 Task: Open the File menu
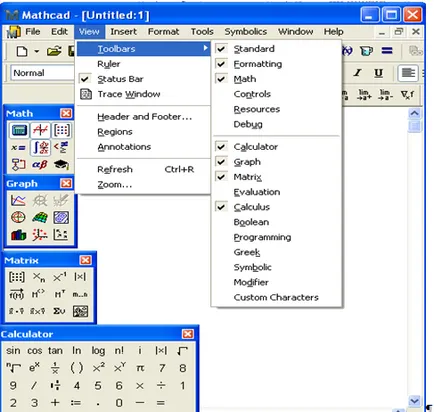tap(33, 32)
